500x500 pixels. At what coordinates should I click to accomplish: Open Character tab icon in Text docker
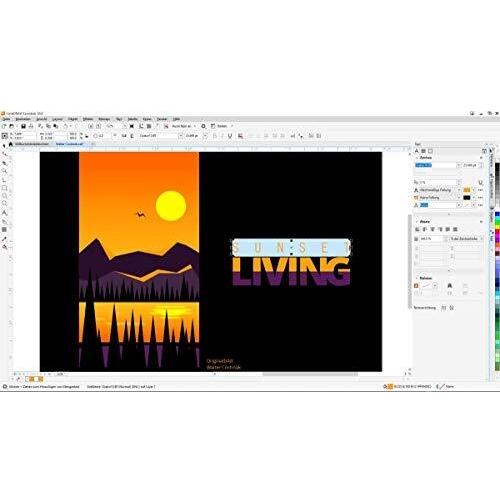[417, 151]
